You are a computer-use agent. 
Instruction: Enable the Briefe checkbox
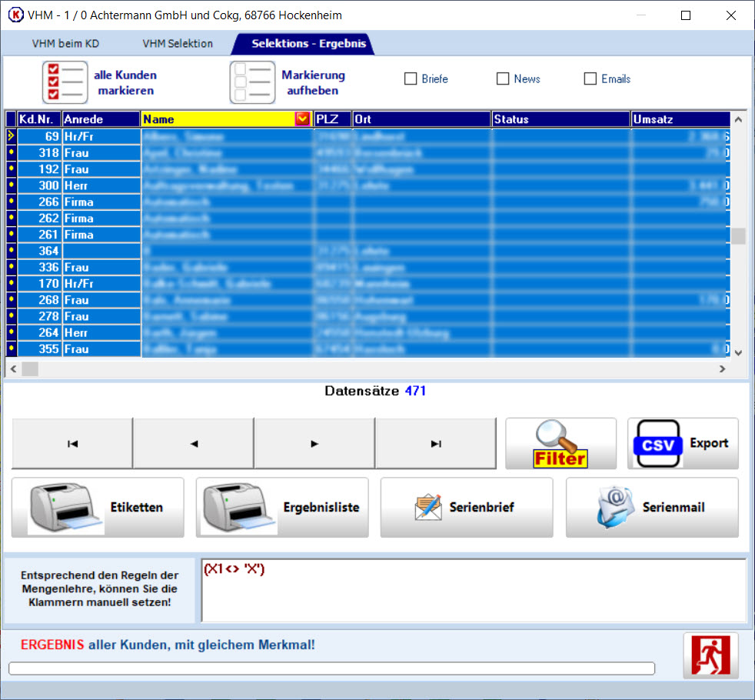[x=411, y=79]
